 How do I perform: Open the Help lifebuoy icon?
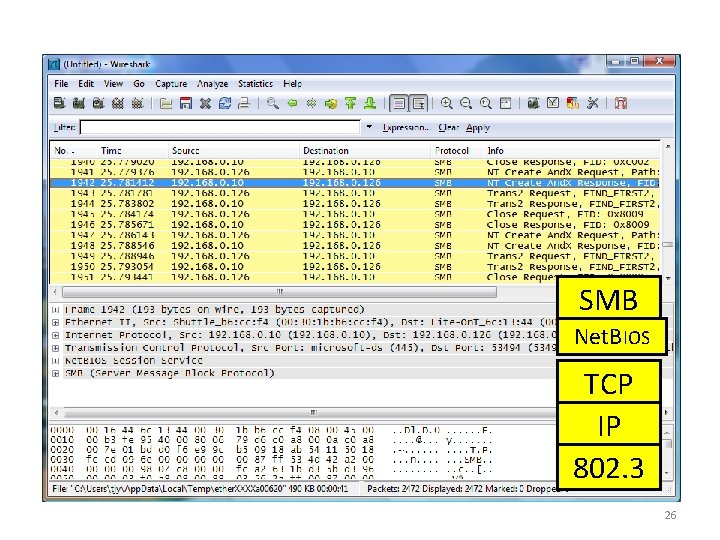tap(621, 103)
